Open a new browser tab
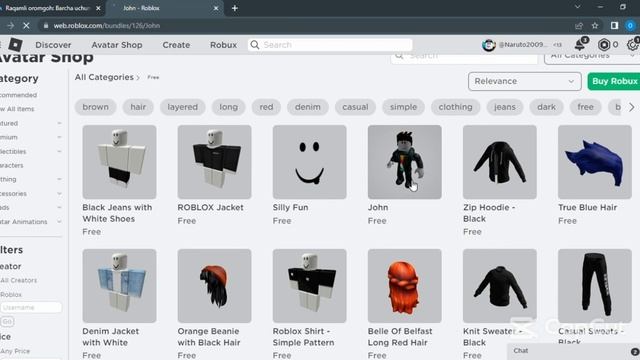 (235, 8)
